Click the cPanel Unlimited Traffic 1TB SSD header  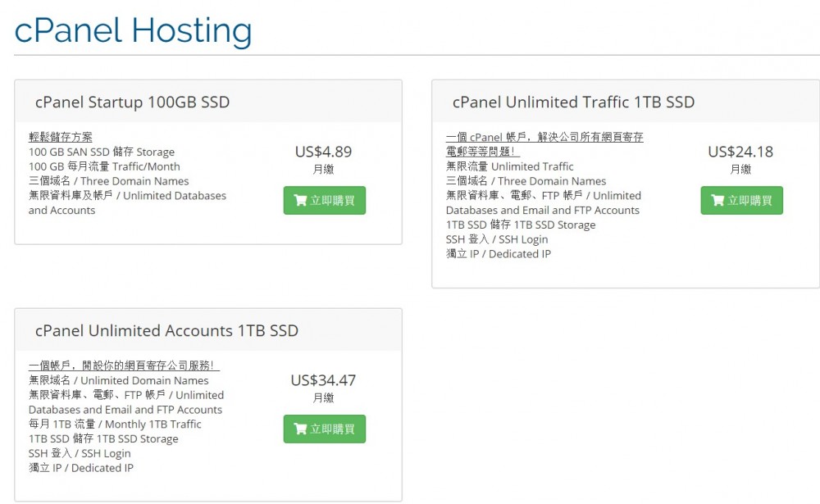tap(571, 102)
